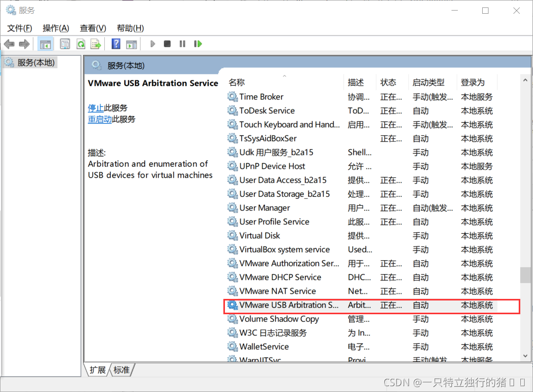This screenshot has height=392, width=533.
Task: Click gear icon of TsSysAidBoxSer
Action: click(232, 139)
